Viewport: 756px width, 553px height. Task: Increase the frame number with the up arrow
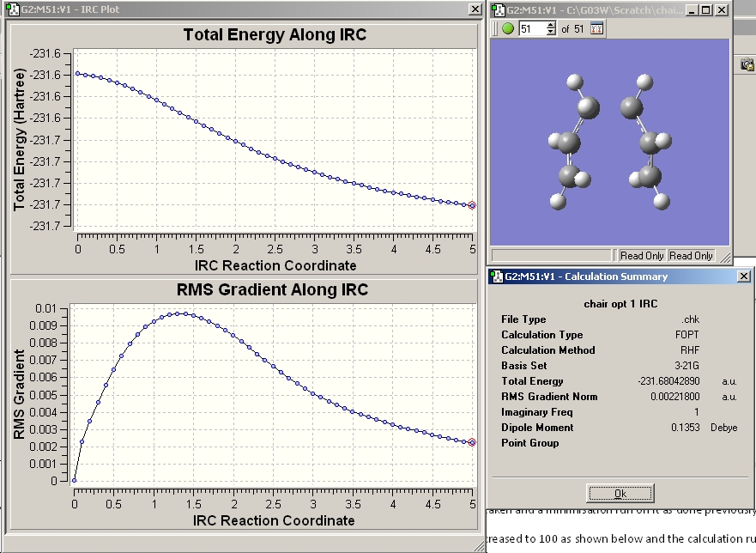click(x=551, y=25)
